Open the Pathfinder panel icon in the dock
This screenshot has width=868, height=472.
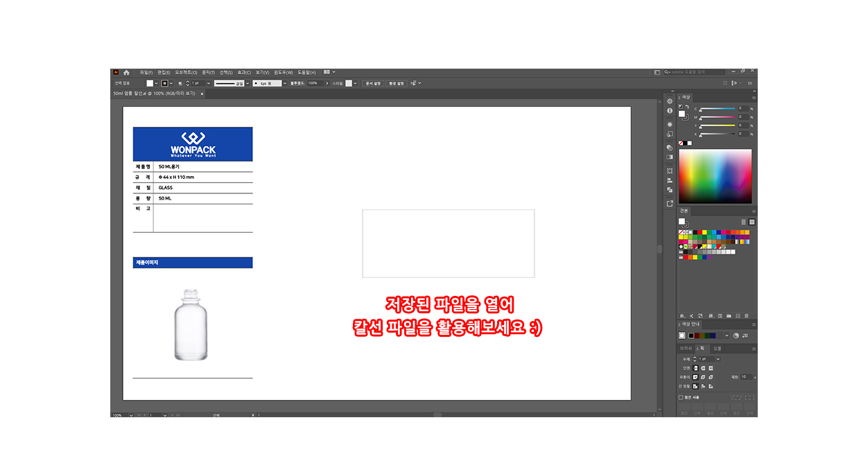point(670,190)
